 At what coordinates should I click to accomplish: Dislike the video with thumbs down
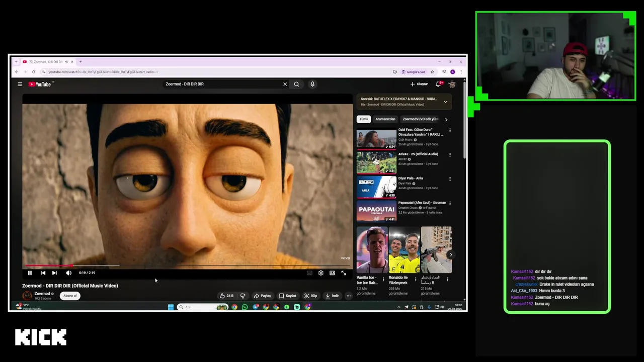243,296
